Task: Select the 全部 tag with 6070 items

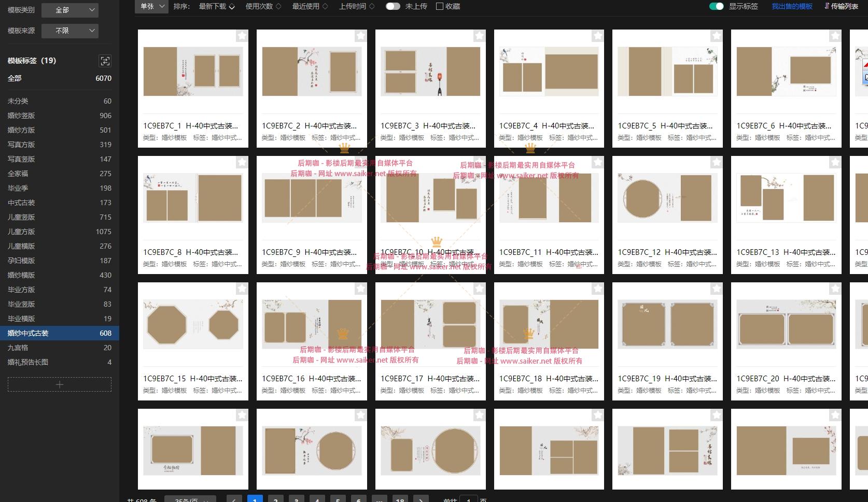Action: [x=60, y=78]
